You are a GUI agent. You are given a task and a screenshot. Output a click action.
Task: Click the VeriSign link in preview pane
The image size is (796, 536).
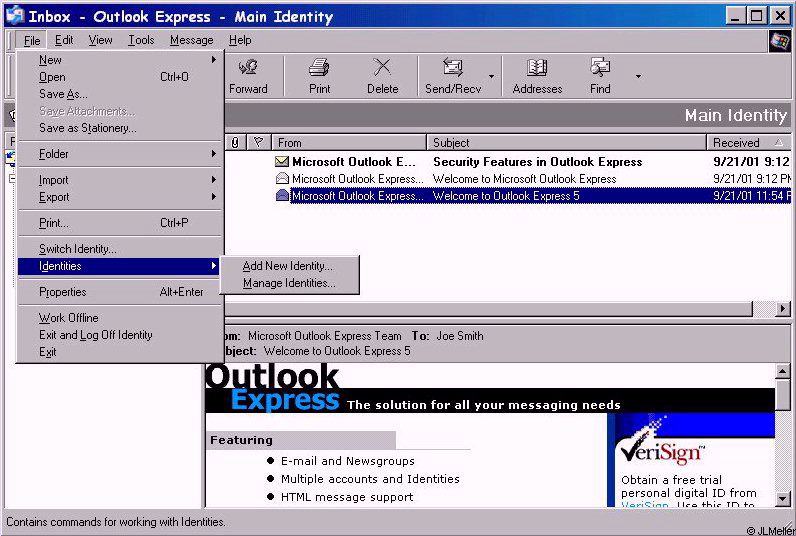click(645, 505)
